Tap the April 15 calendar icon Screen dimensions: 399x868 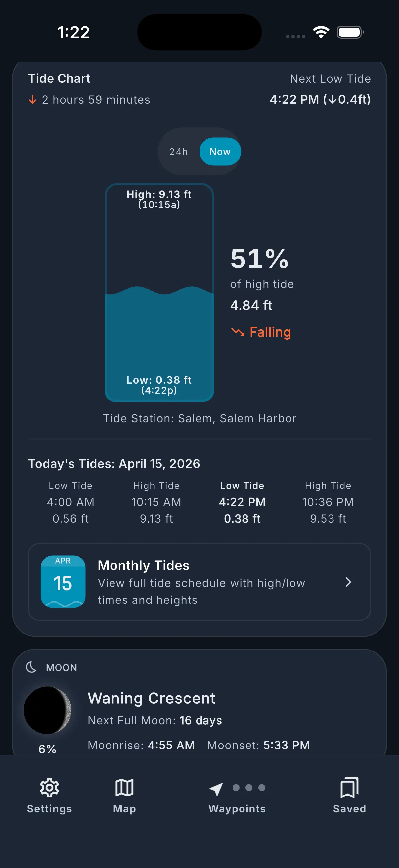click(63, 582)
